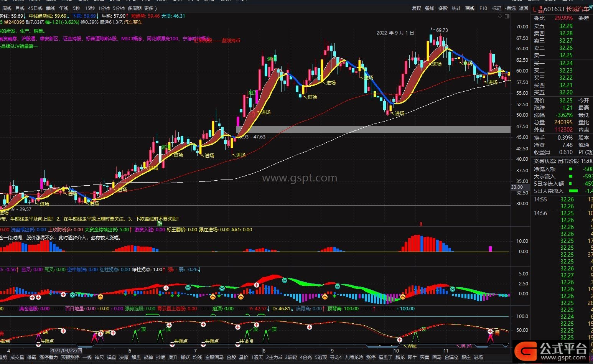593x364 pixels.
Task: Select the 决策 indicator tab
Action: pos(124,357)
